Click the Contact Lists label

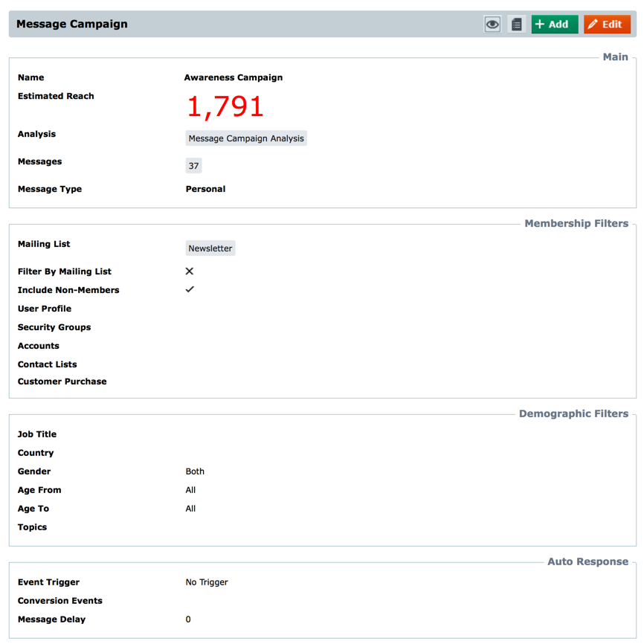(x=48, y=364)
